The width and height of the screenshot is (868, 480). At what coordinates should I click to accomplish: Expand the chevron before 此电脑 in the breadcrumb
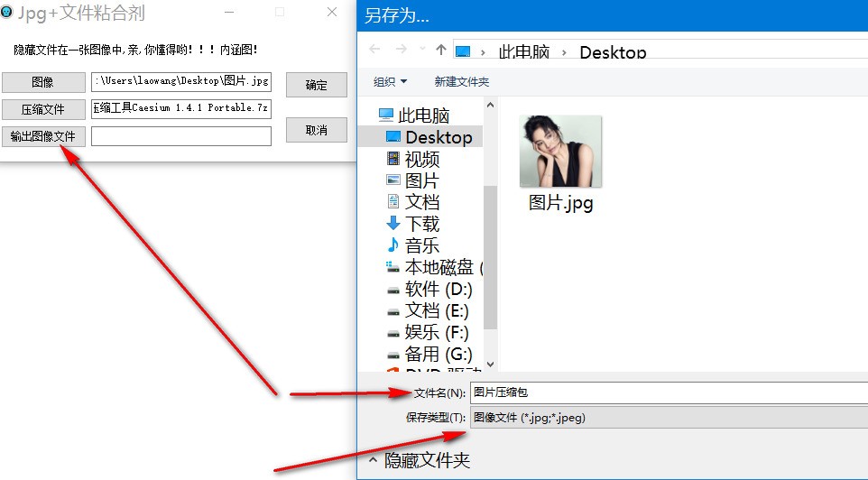pos(483,52)
